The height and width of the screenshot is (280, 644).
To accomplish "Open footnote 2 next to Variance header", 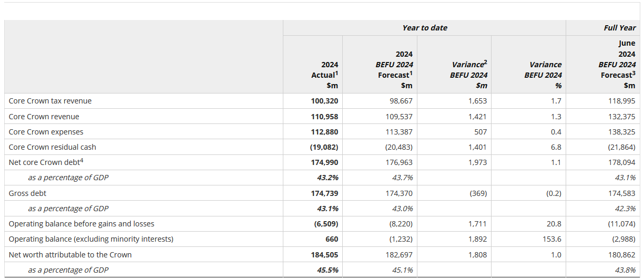I will (x=485, y=63).
